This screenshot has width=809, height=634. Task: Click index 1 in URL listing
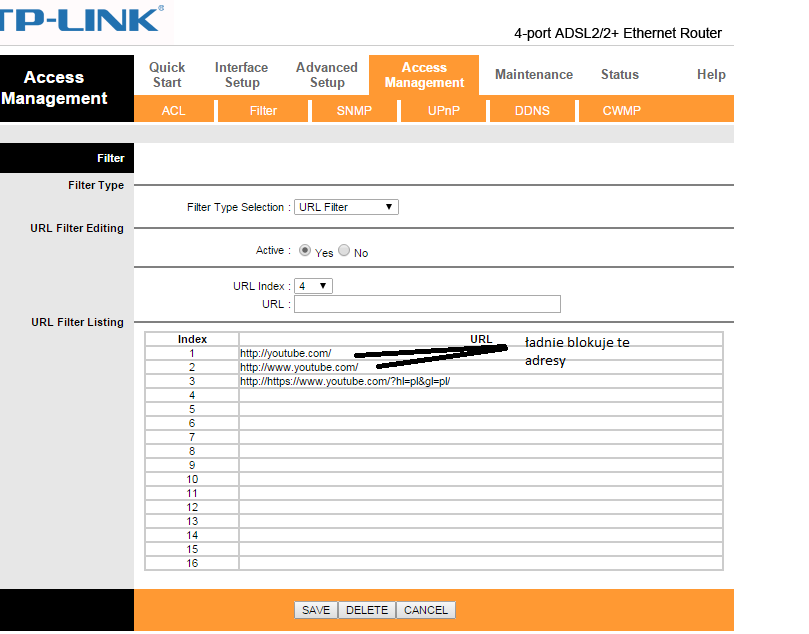[192, 353]
